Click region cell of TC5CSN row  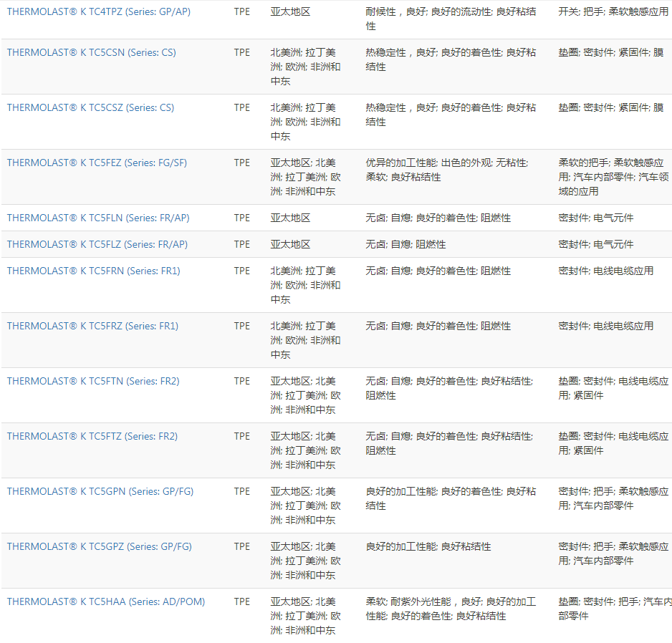point(306,67)
